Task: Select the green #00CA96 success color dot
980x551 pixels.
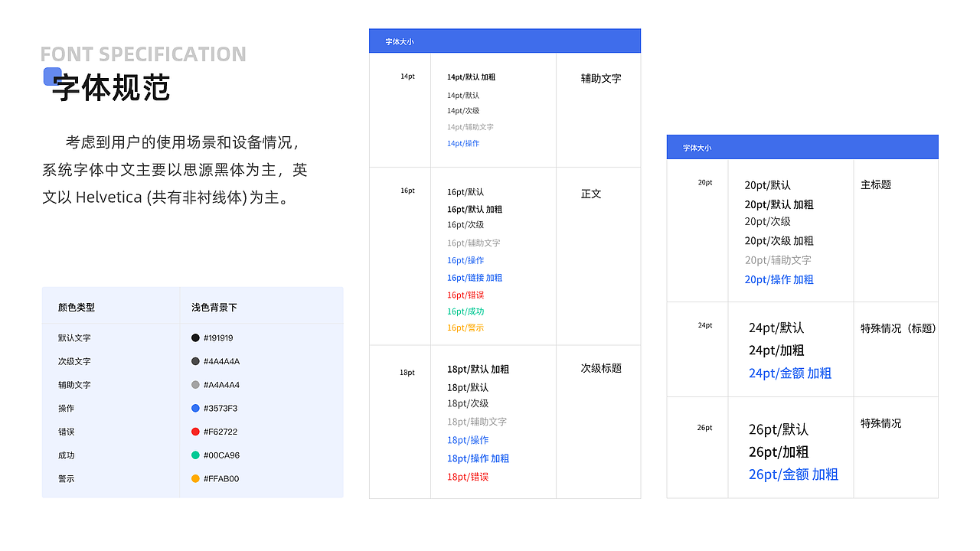Action: 194,455
